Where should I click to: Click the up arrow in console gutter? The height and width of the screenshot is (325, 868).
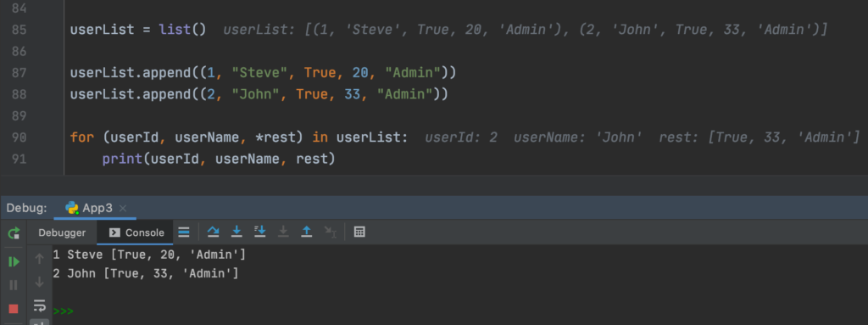coord(39,259)
